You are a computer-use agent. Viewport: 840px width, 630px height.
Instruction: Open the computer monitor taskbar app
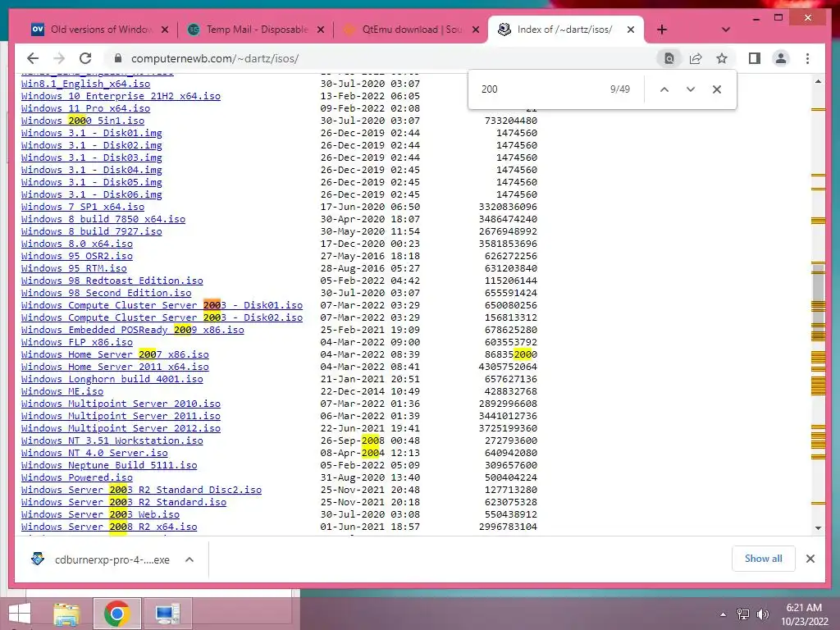(x=167, y=614)
